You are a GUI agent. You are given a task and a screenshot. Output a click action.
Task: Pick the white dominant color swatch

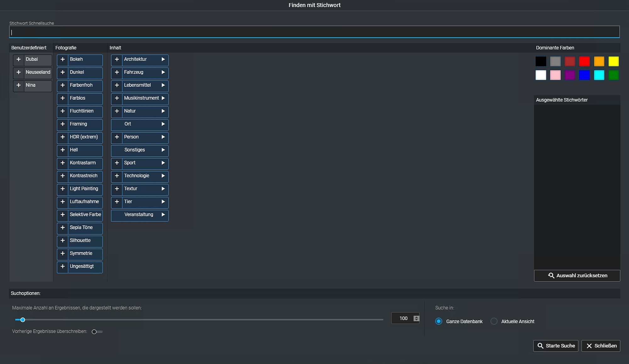pyautogui.click(x=541, y=75)
